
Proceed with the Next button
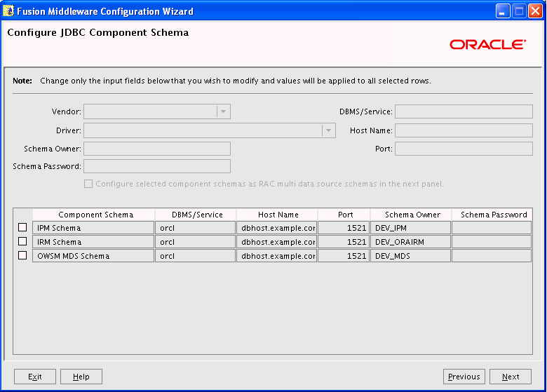tap(511, 377)
